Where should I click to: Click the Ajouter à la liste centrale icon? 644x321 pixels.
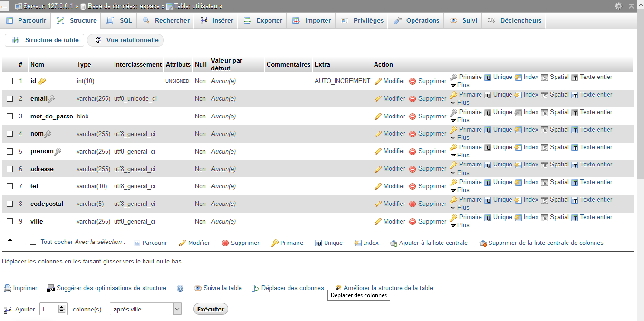click(x=394, y=243)
